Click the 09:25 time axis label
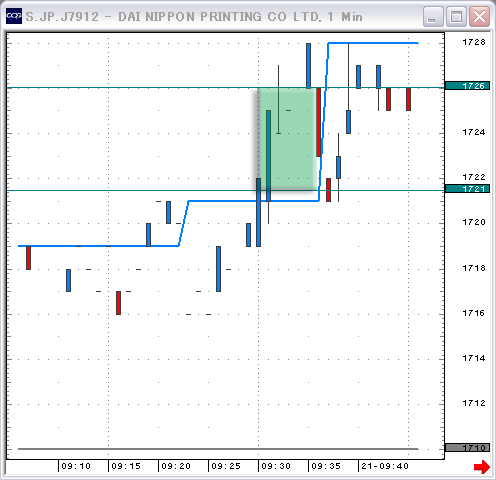Viewport: 496px width, 480px height. tap(226, 466)
